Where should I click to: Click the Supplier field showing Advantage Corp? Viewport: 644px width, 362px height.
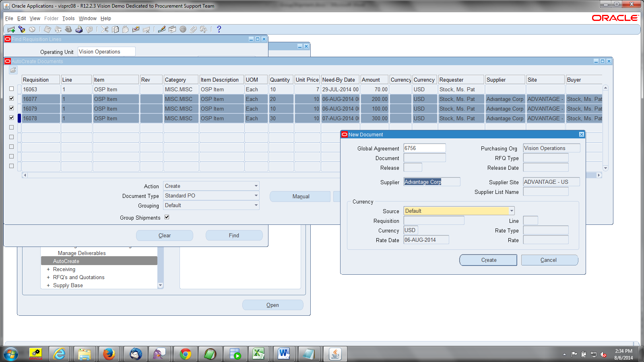pyautogui.click(x=432, y=182)
